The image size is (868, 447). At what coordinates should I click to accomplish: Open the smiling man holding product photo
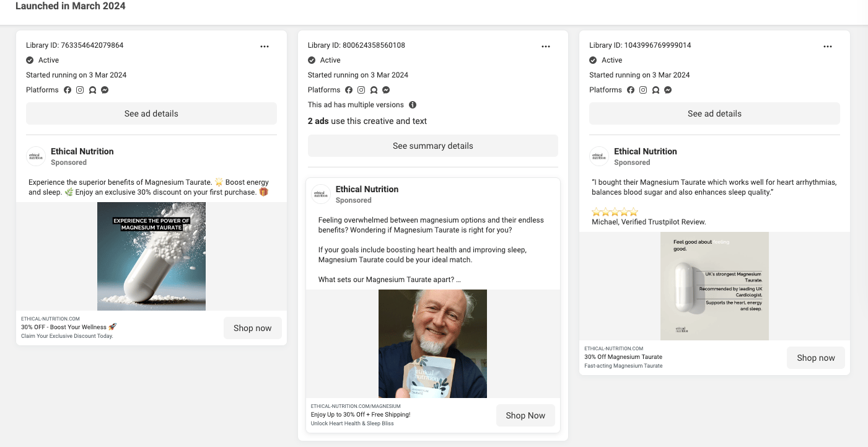click(432, 343)
